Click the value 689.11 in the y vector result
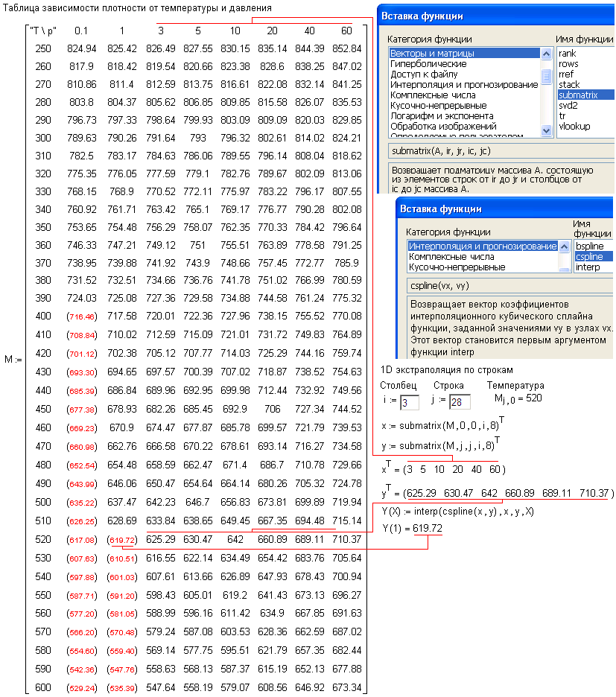The image size is (616, 697). coord(556,493)
